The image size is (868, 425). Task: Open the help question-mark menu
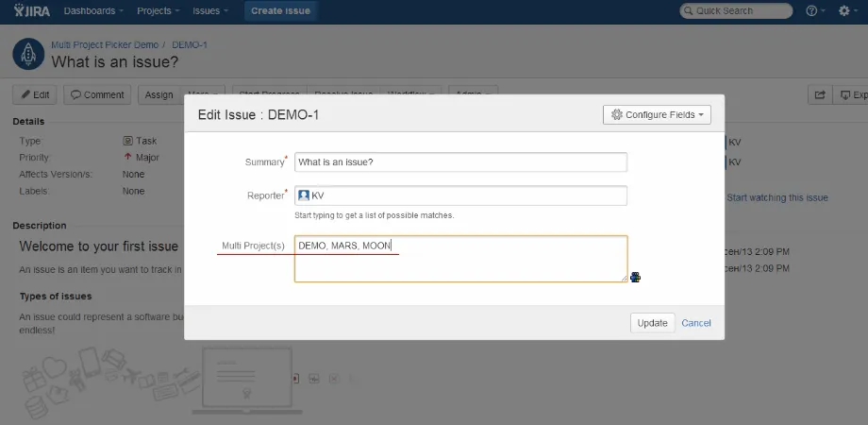[x=815, y=10]
